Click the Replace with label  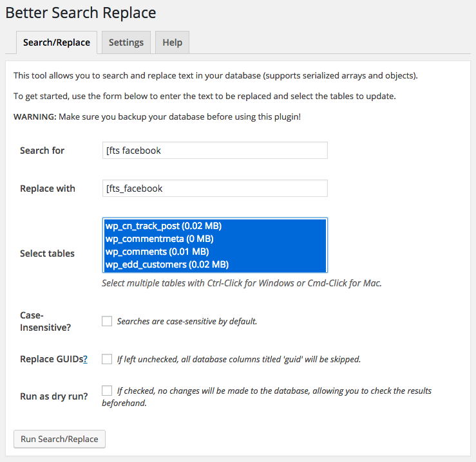pyautogui.click(x=48, y=189)
